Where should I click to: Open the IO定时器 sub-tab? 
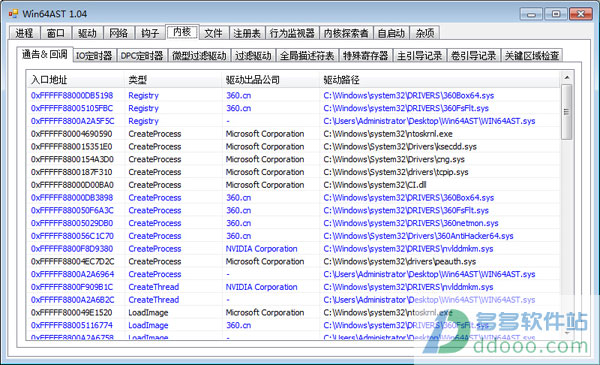[94, 56]
